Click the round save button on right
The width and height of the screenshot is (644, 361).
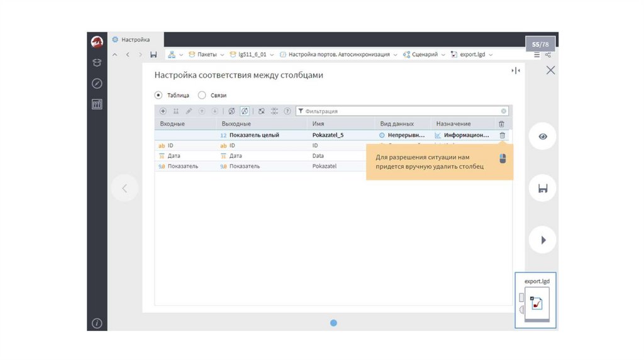click(542, 188)
